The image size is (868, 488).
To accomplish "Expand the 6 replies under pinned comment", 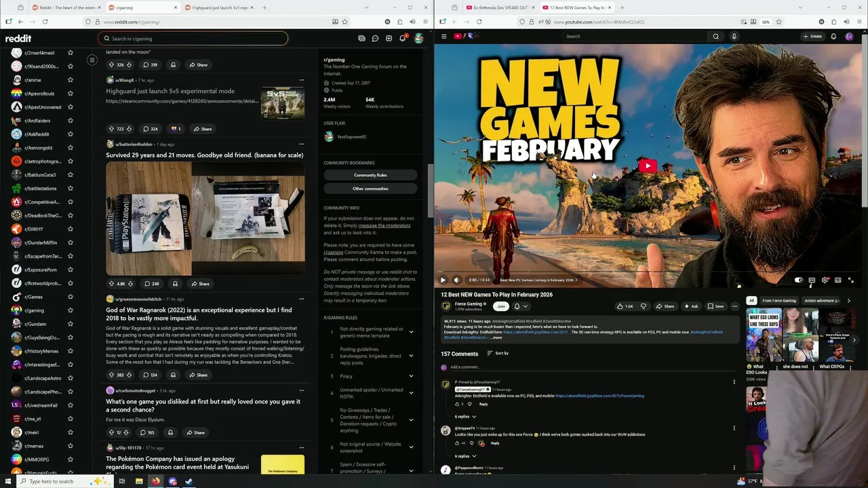I will (465, 416).
